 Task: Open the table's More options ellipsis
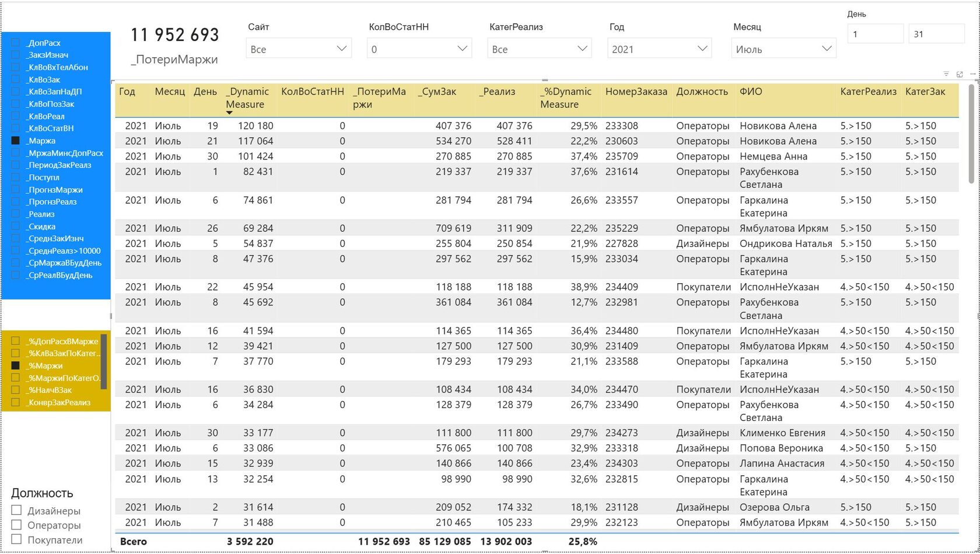pos(972,74)
